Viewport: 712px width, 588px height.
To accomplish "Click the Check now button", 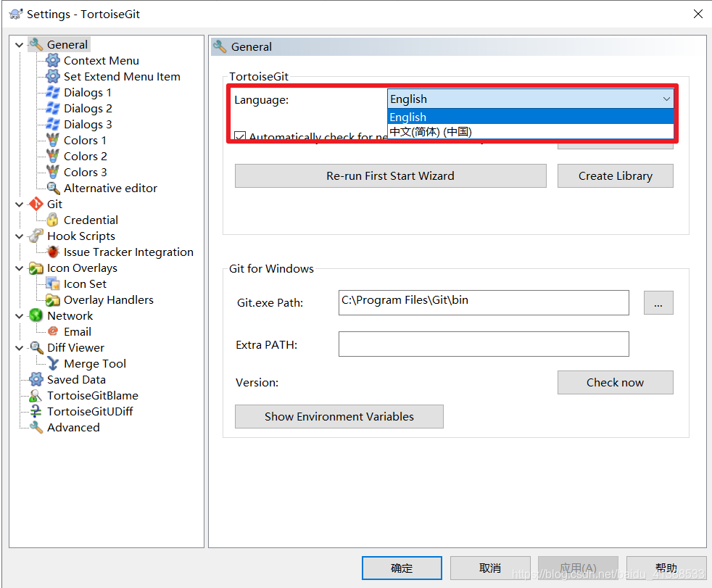I will click(616, 382).
